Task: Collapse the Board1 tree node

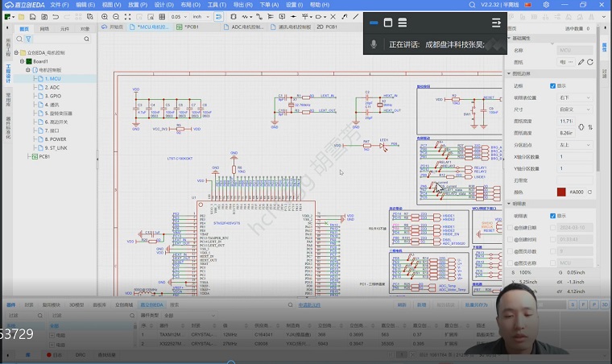Action: (x=23, y=61)
